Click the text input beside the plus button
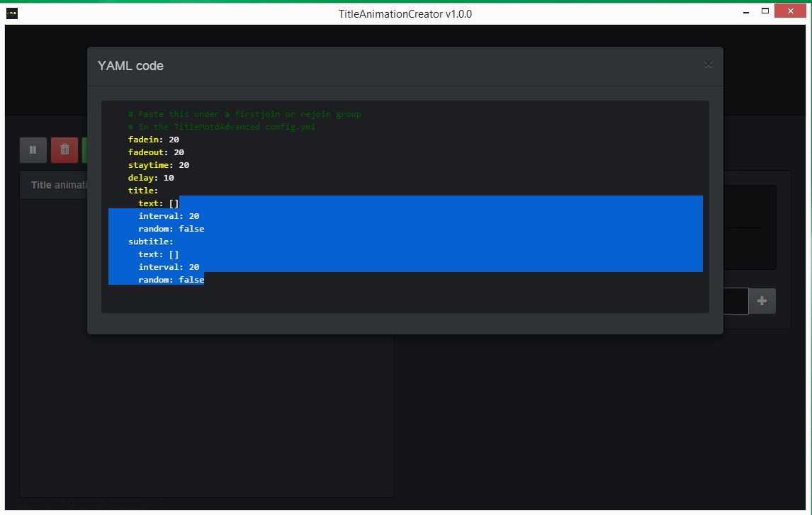This screenshot has height=515, width=812. [x=735, y=301]
